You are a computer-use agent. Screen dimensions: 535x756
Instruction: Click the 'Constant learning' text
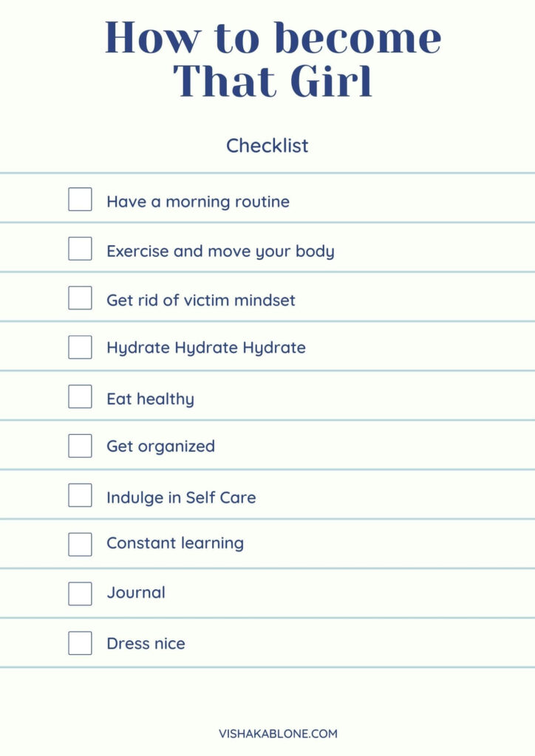tap(175, 544)
